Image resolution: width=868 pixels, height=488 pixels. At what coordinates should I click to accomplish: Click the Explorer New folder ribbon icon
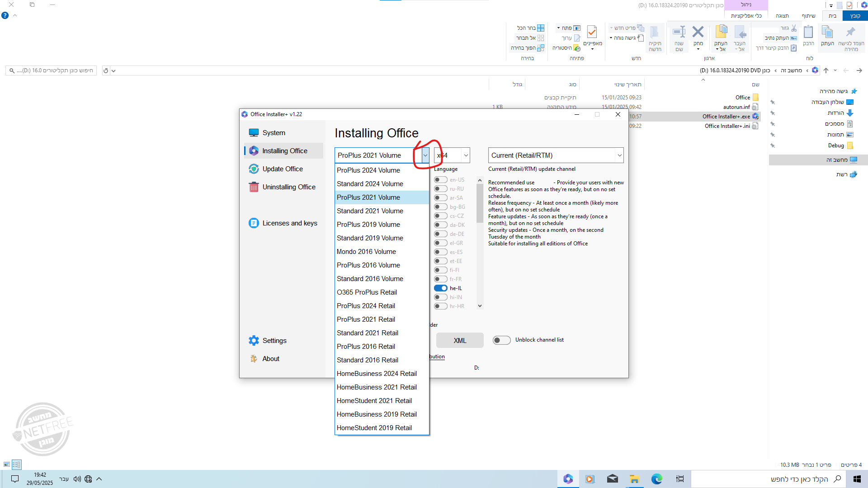[x=655, y=32]
